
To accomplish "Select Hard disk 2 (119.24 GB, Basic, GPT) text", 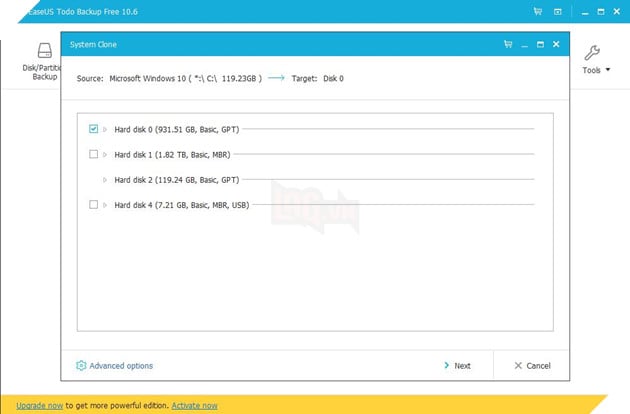I will pyautogui.click(x=177, y=180).
